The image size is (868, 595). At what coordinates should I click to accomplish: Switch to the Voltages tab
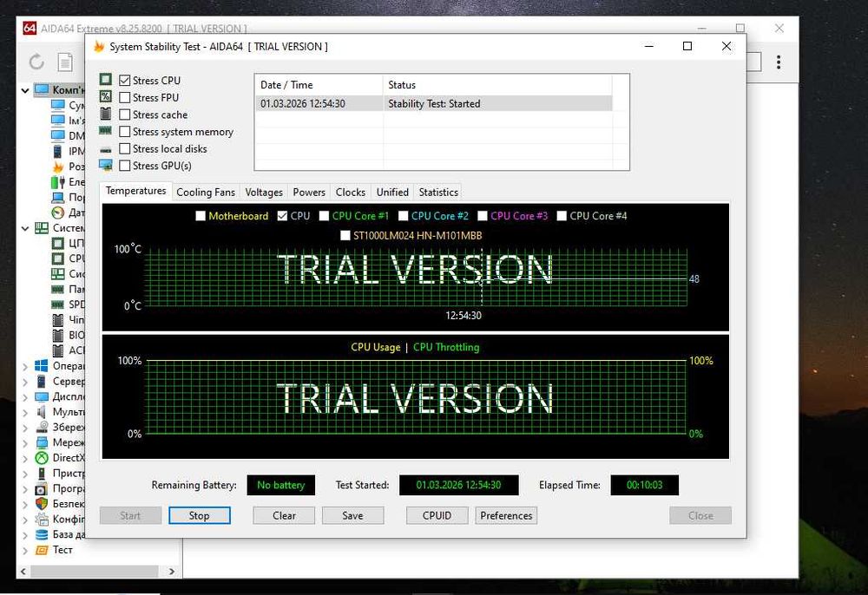(x=264, y=193)
